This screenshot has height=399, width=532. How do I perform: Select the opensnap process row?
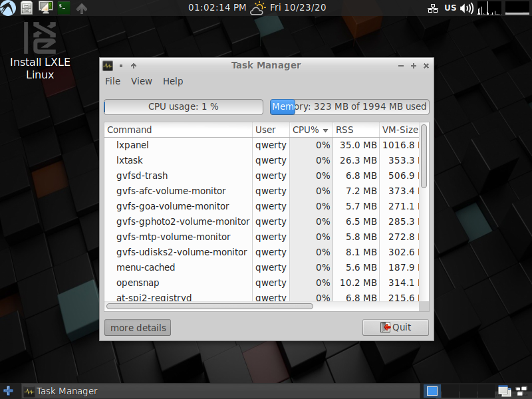(261, 283)
